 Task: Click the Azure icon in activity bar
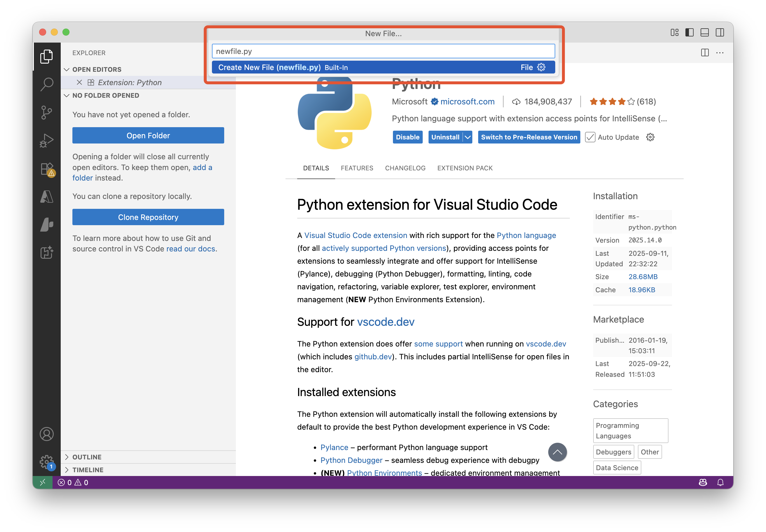click(x=47, y=197)
